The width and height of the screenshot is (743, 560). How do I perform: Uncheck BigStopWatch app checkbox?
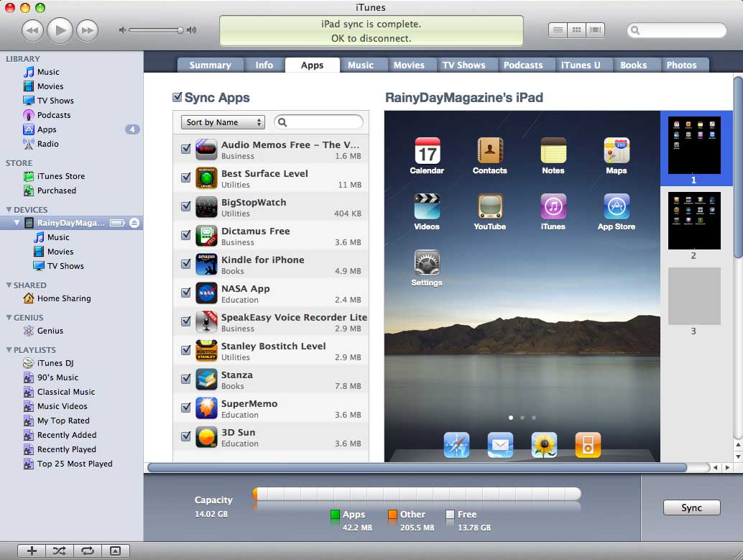[186, 206]
